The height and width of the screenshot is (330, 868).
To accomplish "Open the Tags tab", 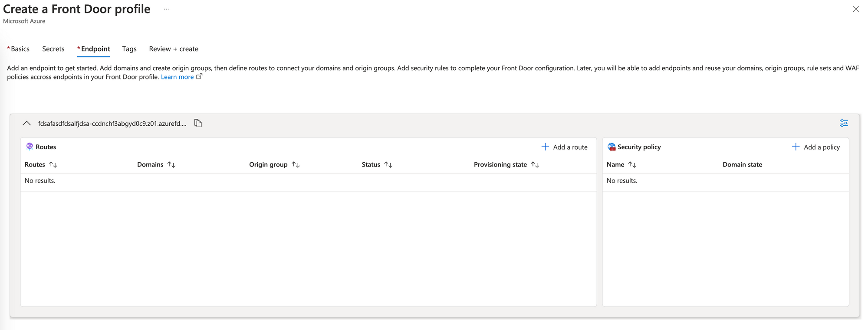I will tap(129, 49).
